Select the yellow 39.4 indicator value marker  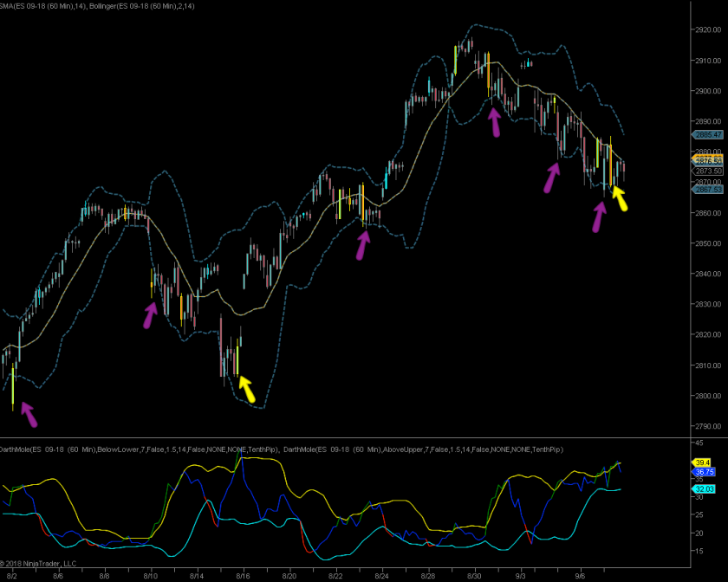(702, 462)
